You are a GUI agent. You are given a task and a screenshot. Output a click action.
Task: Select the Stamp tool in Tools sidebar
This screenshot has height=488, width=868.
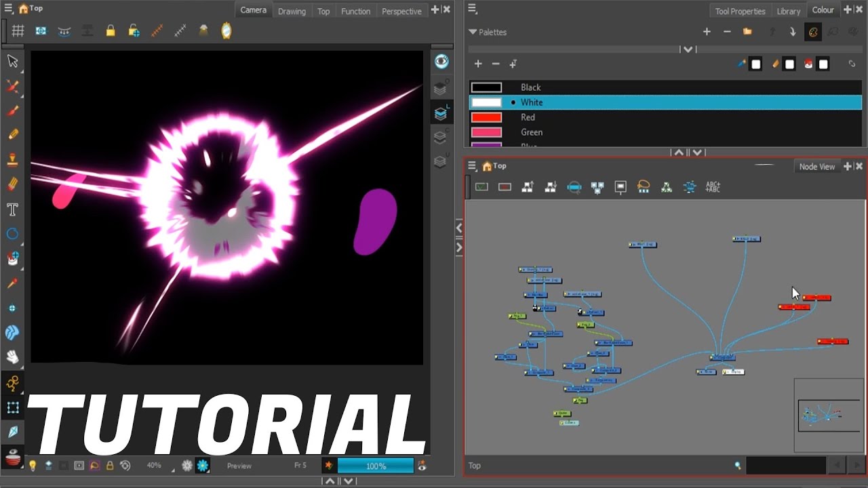point(12,160)
